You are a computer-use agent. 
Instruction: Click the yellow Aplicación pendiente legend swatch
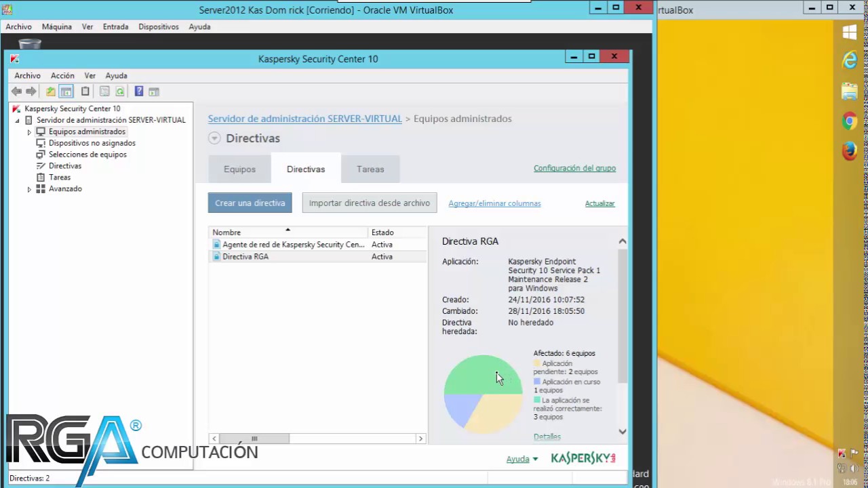[x=537, y=364]
